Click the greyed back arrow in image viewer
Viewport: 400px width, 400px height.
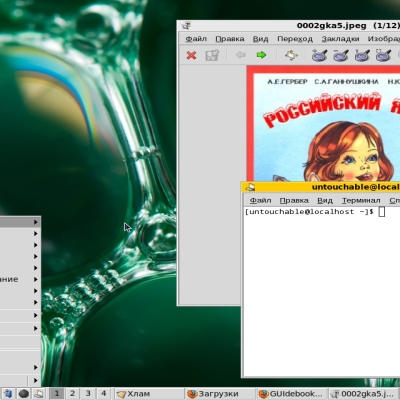[240, 55]
